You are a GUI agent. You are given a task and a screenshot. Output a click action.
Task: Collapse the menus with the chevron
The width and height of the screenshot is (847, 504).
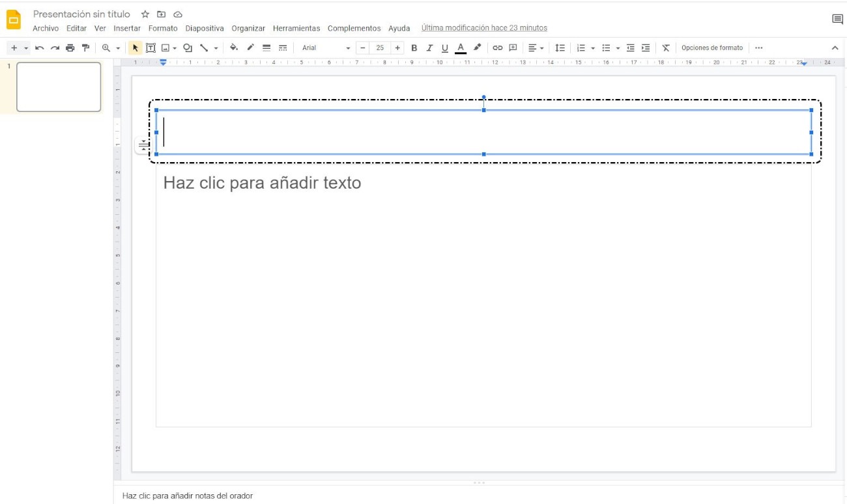click(x=835, y=48)
